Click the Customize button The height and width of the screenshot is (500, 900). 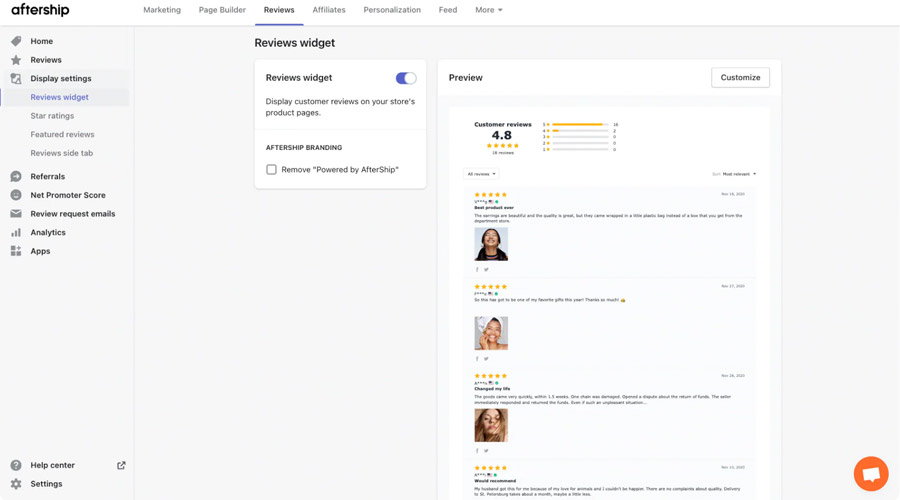pyautogui.click(x=740, y=77)
